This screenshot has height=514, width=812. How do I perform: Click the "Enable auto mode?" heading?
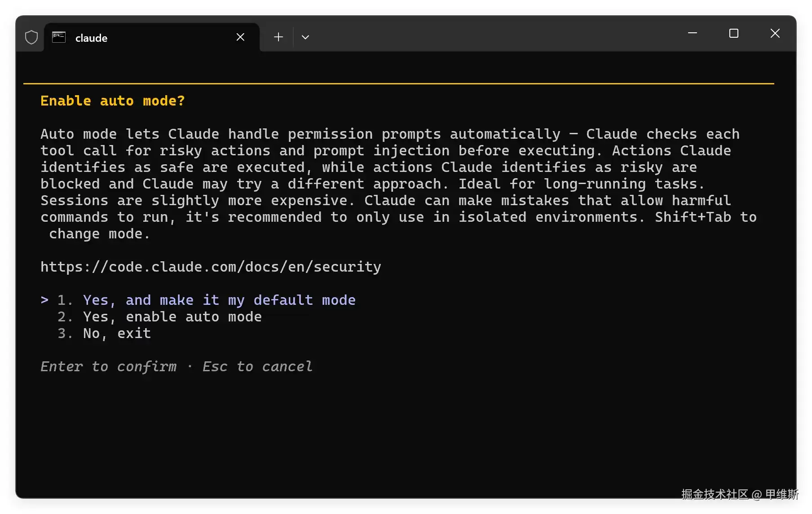coord(112,101)
